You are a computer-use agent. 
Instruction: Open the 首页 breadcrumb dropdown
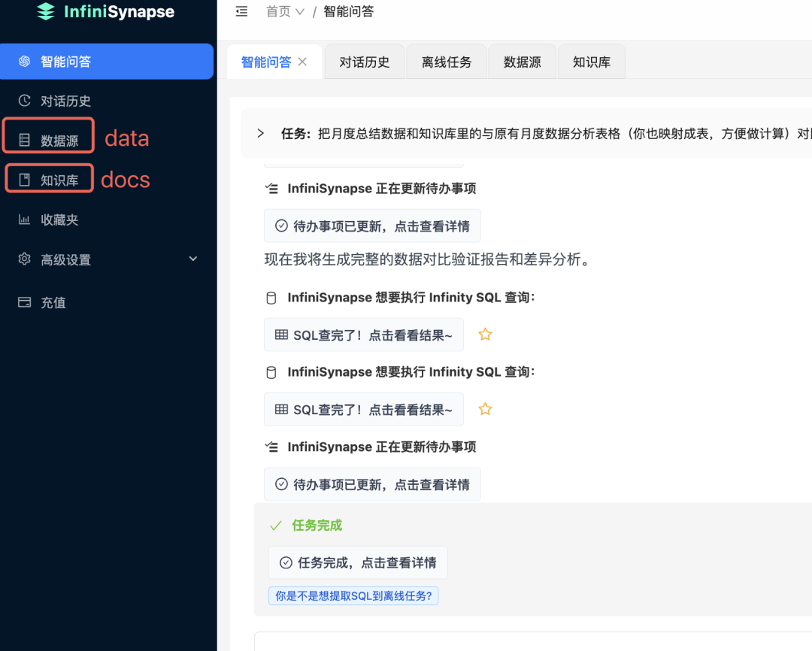point(285,11)
